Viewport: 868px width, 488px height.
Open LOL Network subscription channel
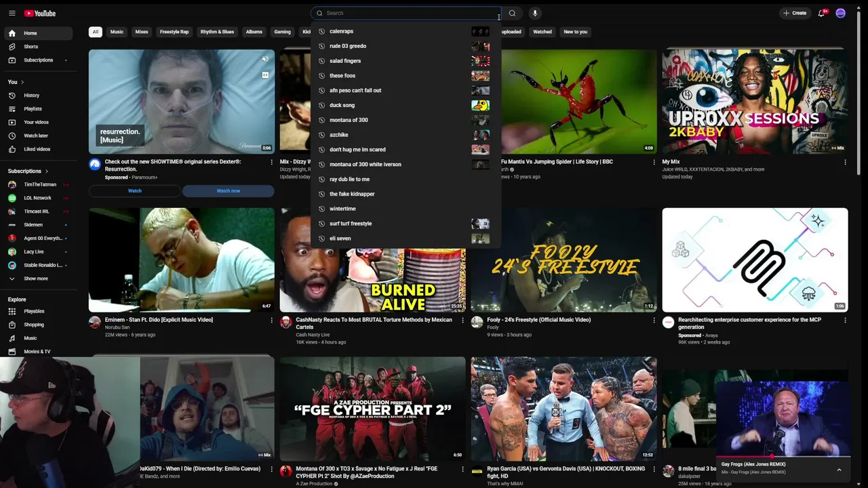tap(38, 198)
